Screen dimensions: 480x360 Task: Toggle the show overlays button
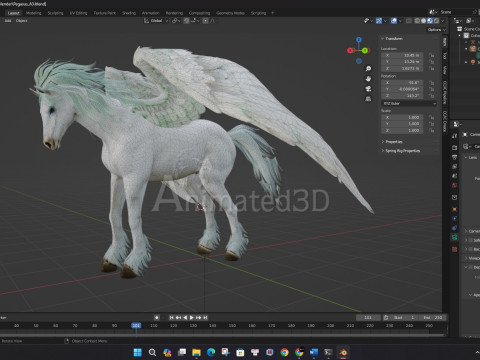[394, 21]
